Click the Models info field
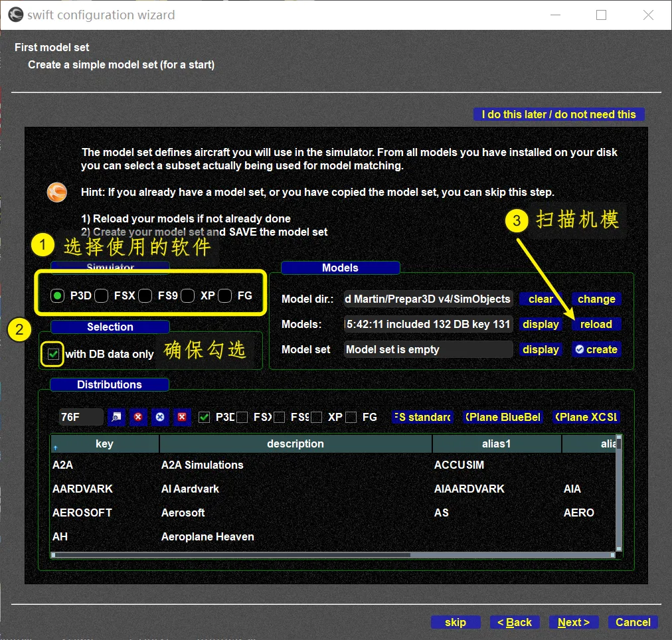The width and height of the screenshot is (672, 640). (x=428, y=324)
